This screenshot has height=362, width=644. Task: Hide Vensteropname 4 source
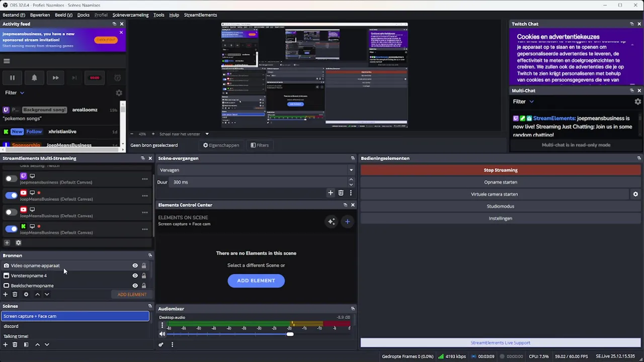click(135, 276)
